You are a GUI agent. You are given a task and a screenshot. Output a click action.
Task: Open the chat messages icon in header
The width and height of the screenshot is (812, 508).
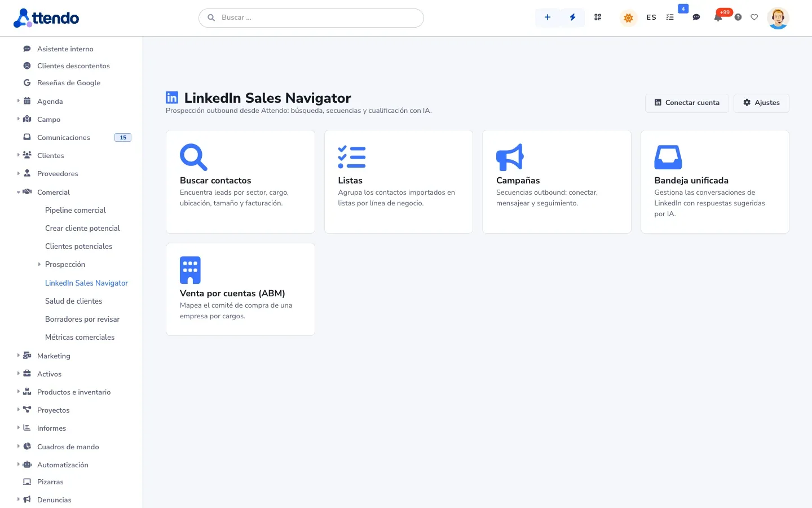[696, 17]
